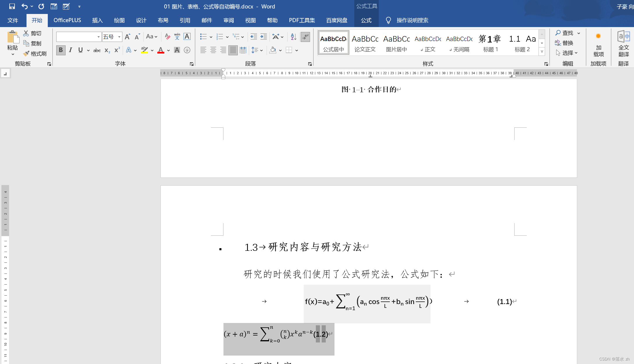Decrease paragraph indent
The height and width of the screenshot is (364, 634).
[254, 37]
